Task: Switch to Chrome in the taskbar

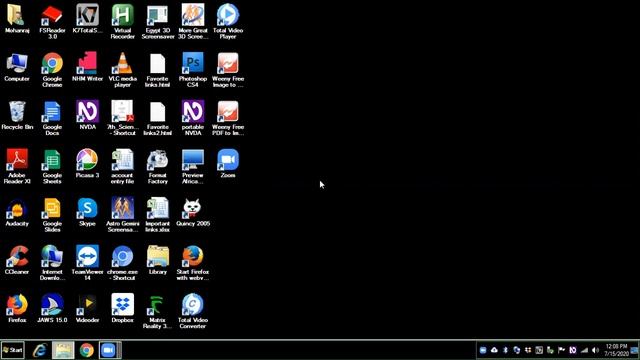Action: pos(87,350)
